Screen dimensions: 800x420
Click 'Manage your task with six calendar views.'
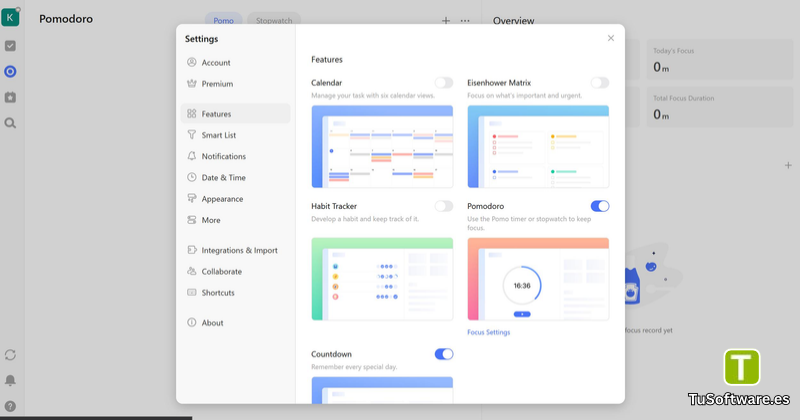click(373, 95)
